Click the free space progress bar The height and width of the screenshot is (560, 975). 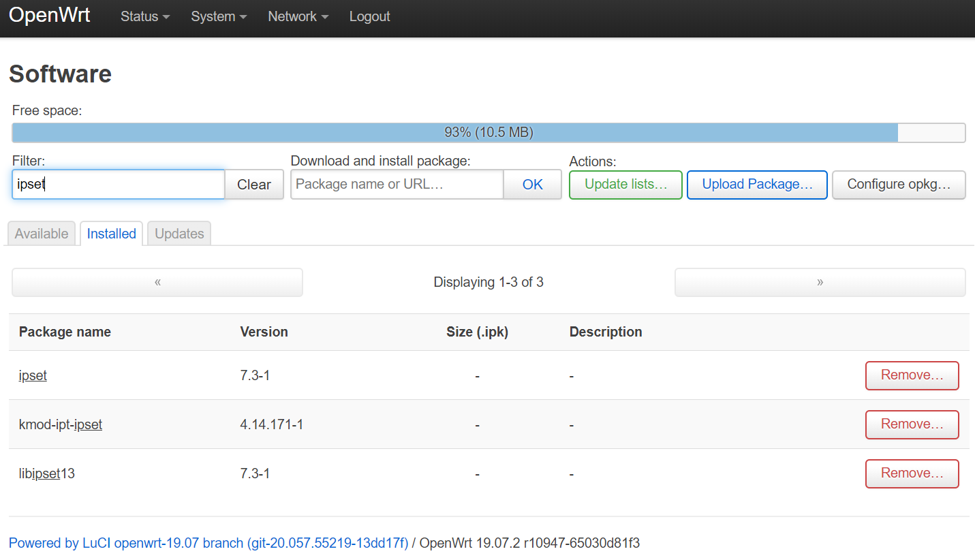(488, 132)
